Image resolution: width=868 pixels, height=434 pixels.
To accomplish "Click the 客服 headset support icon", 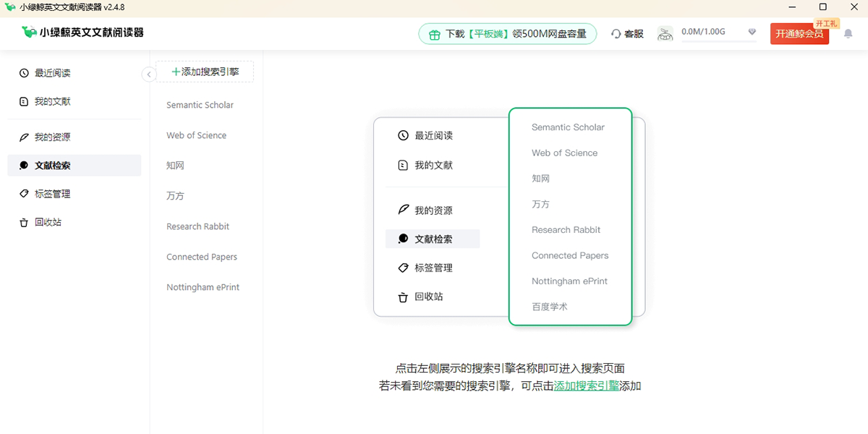I will pos(616,33).
